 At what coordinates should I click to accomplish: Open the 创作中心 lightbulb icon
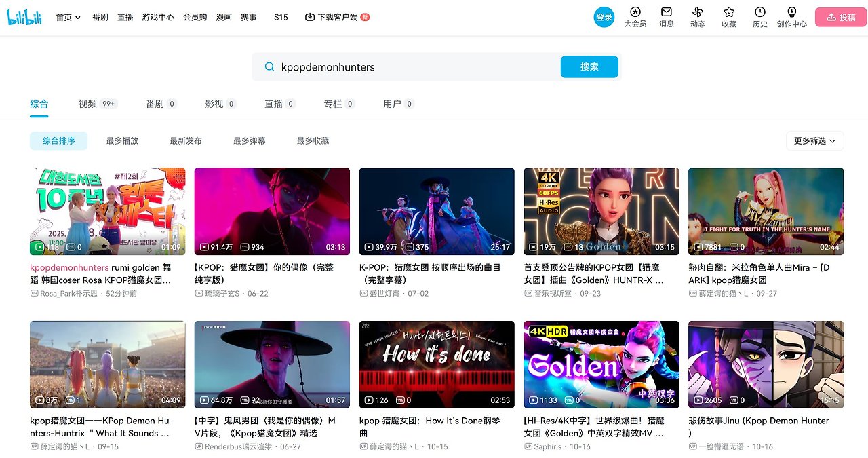click(x=791, y=12)
